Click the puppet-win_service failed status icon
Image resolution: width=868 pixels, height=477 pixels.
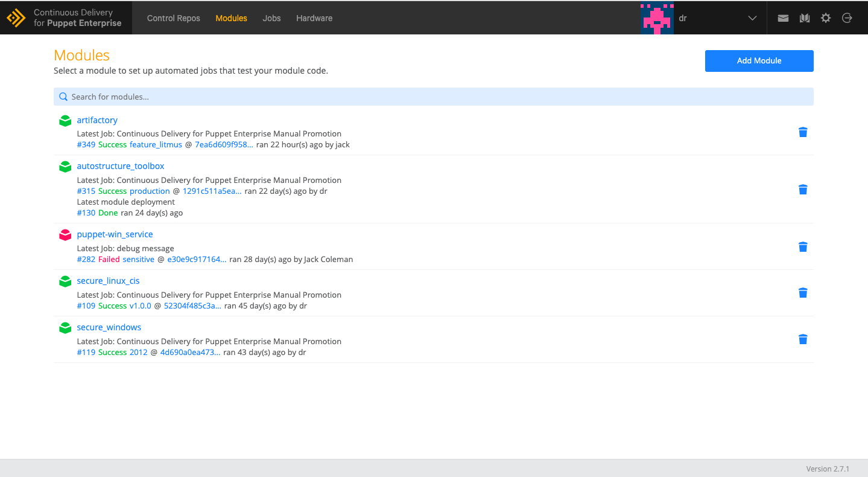(65, 235)
